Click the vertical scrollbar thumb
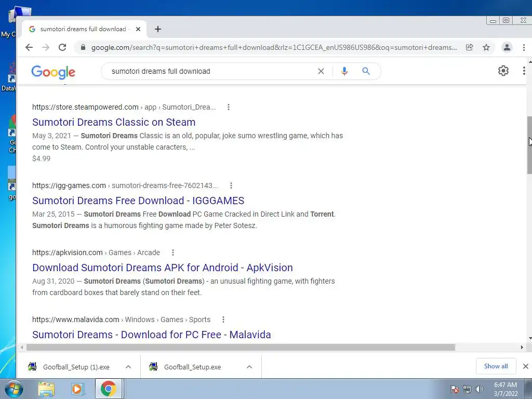This screenshot has height=399, width=532. [529, 145]
